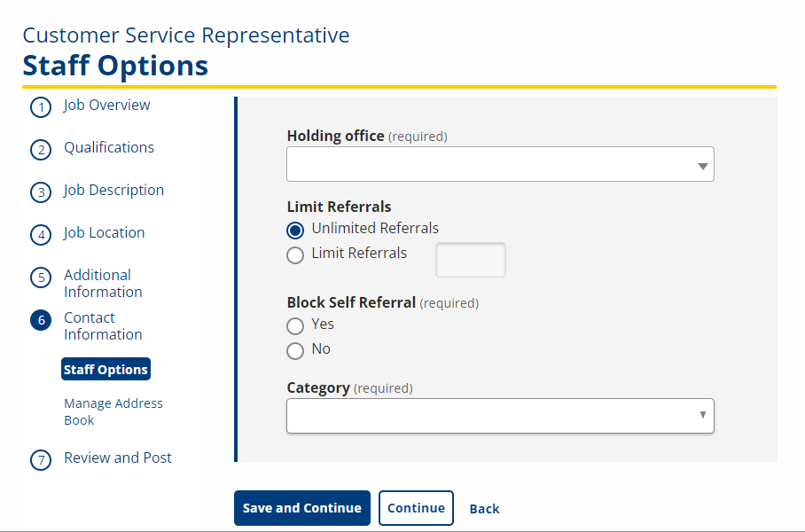Click the step 1 circle icon

[x=41, y=107]
